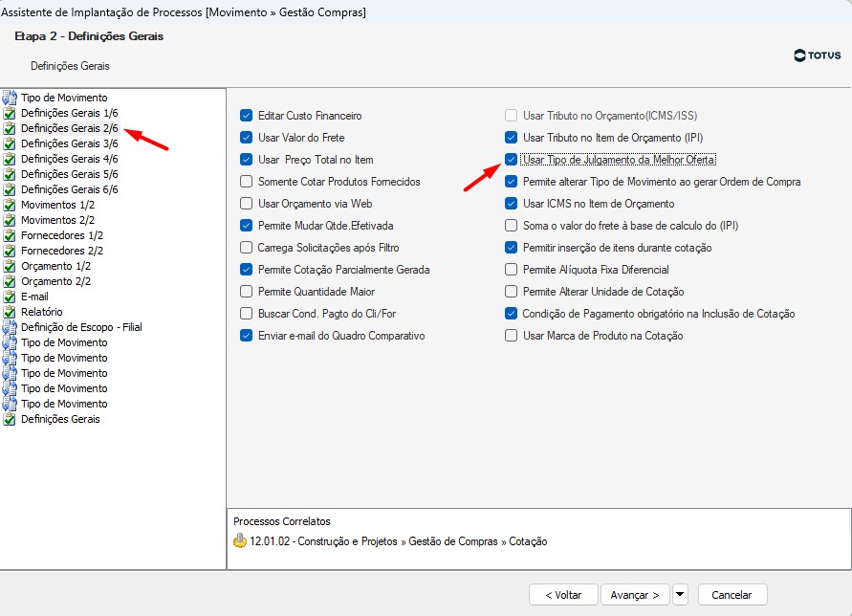
Task: Toggle Usar Valor do Frete checkbox
Action: click(246, 138)
